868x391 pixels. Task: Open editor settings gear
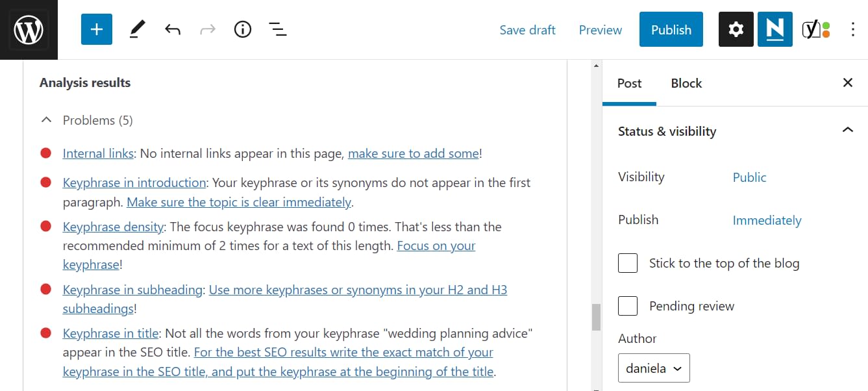pos(736,29)
